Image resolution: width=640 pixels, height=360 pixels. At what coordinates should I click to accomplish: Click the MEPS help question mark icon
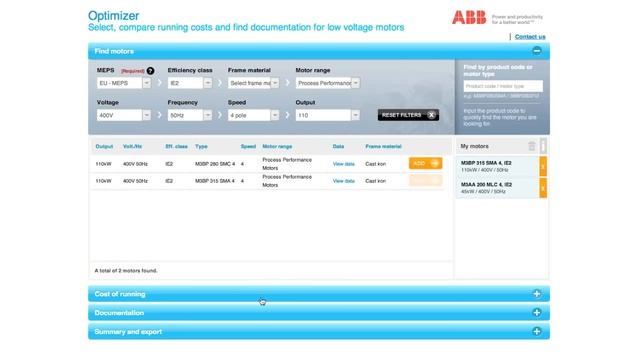tap(150, 71)
